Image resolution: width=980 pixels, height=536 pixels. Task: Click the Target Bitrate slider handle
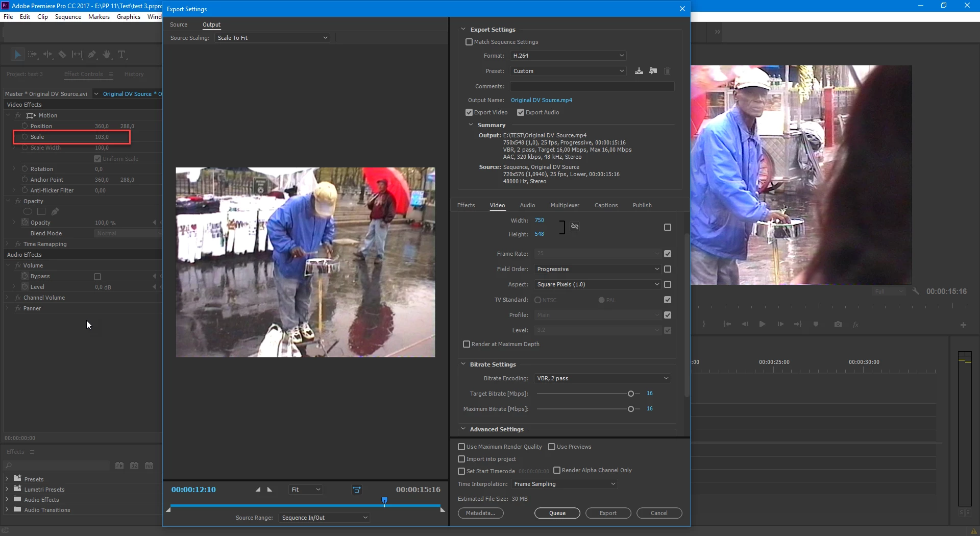631,394
